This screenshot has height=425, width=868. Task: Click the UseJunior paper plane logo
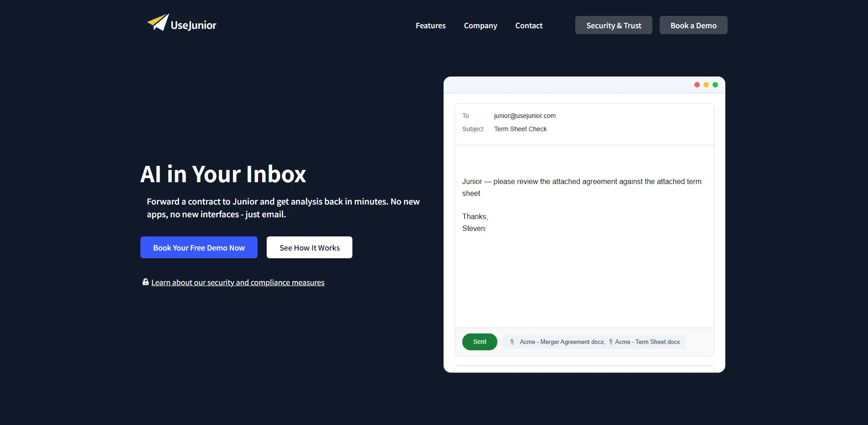(x=158, y=22)
